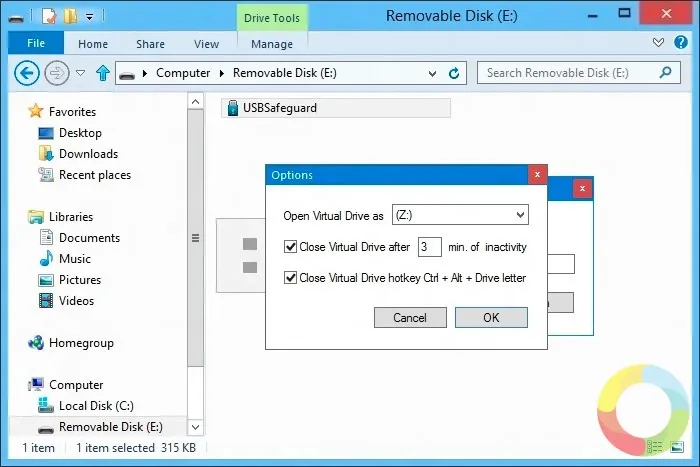Select the Drive Tools contextual tab
Viewport: 700px width, 467px height.
point(272,18)
